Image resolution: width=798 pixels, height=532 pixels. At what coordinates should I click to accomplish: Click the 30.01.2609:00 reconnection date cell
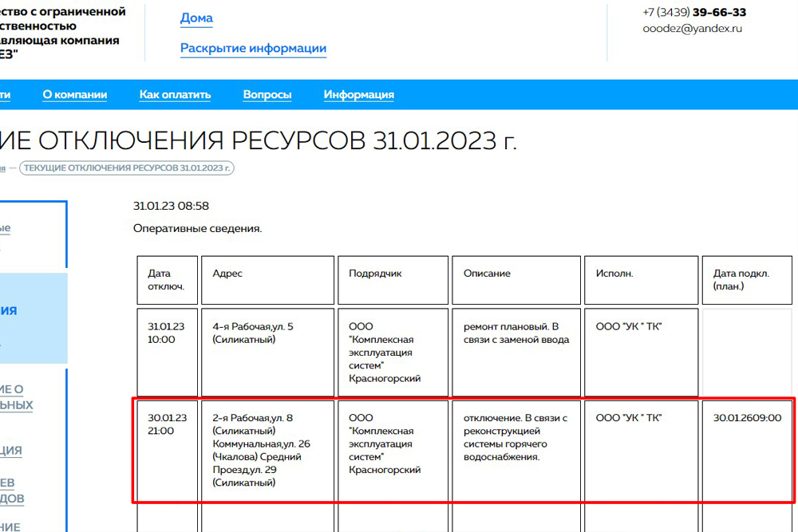747,451
